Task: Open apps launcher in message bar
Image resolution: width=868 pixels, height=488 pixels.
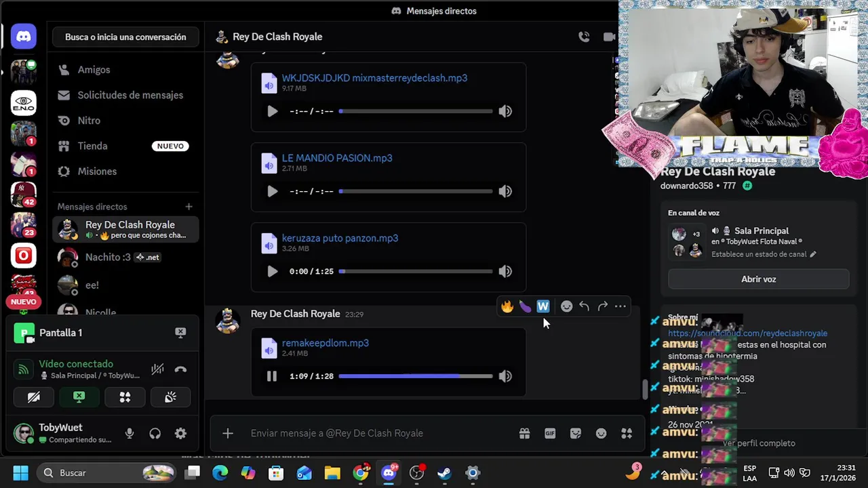Action: tap(627, 433)
